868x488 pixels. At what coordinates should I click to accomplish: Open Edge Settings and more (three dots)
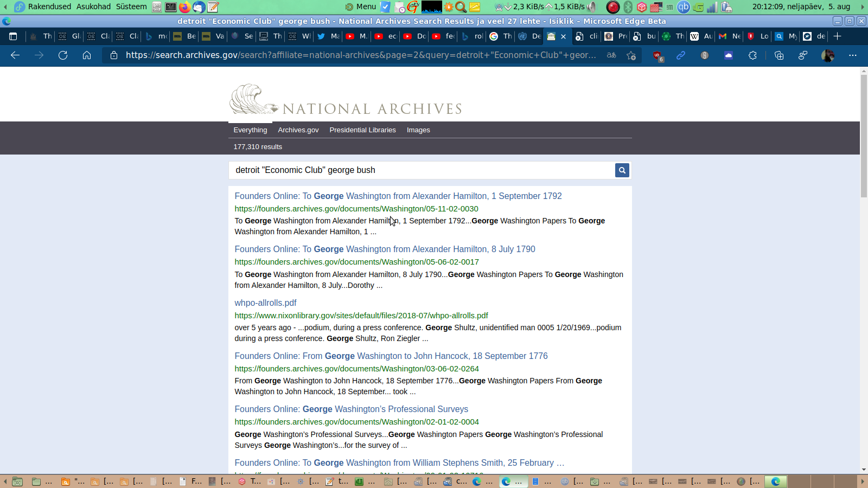853,55
